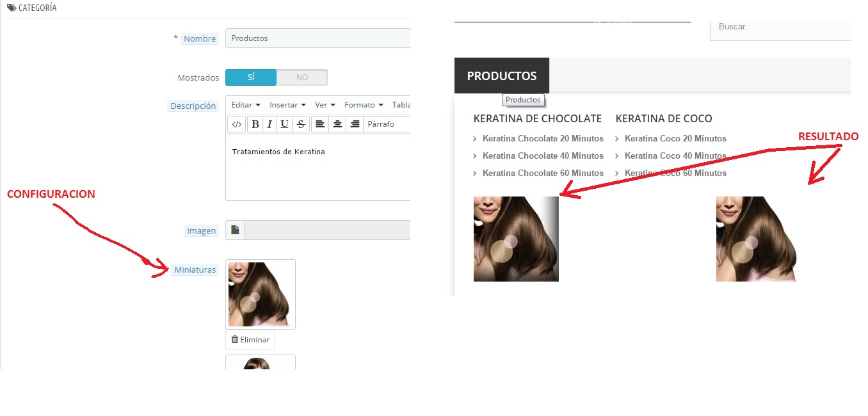Click the Categoría tag icon in header
The width and height of the screenshot is (868, 416).
pyautogui.click(x=12, y=8)
